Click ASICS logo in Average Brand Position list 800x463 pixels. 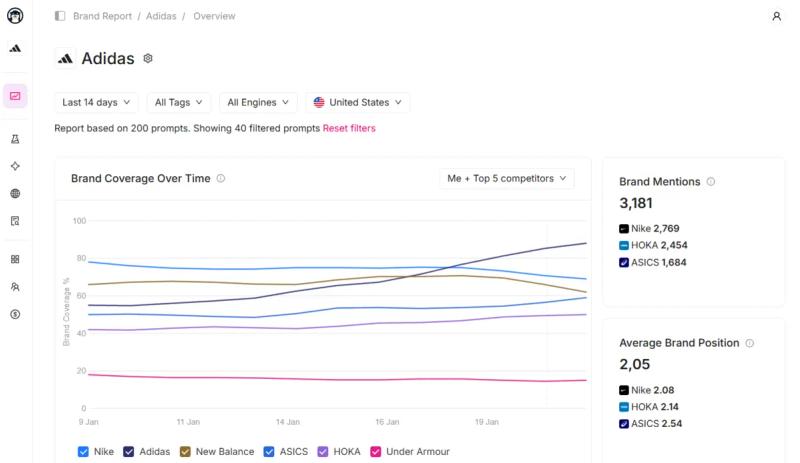click(x=623, y=424)
